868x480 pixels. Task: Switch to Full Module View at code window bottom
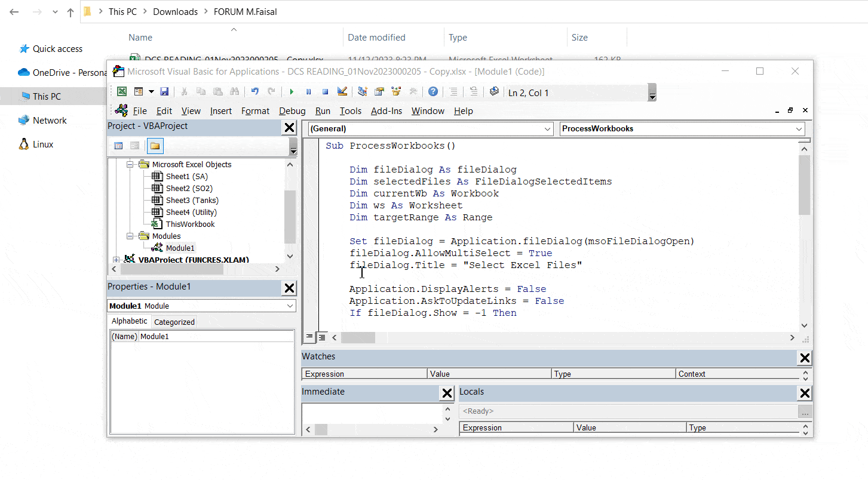coord(321,337)
